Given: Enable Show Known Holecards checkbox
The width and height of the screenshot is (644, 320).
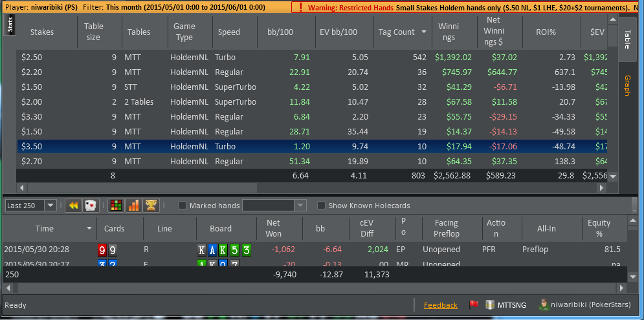Looking at the screenshot, I should tap(322, 206).
